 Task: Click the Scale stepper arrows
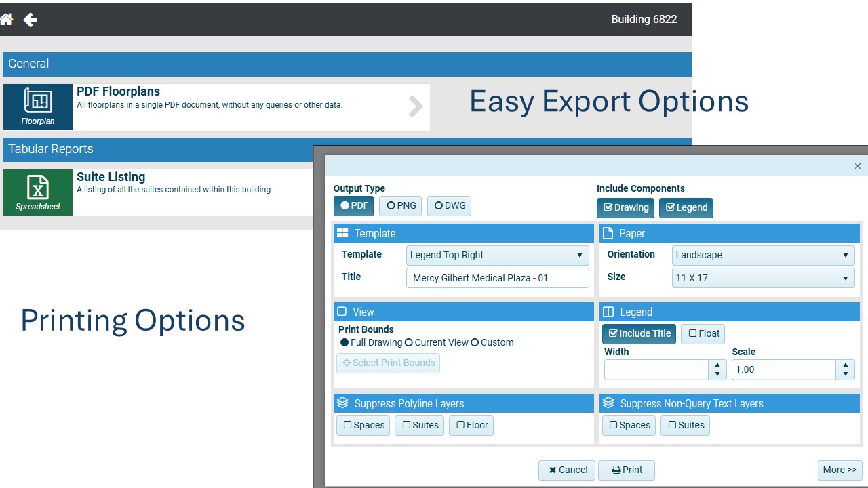tap(846, 369)
